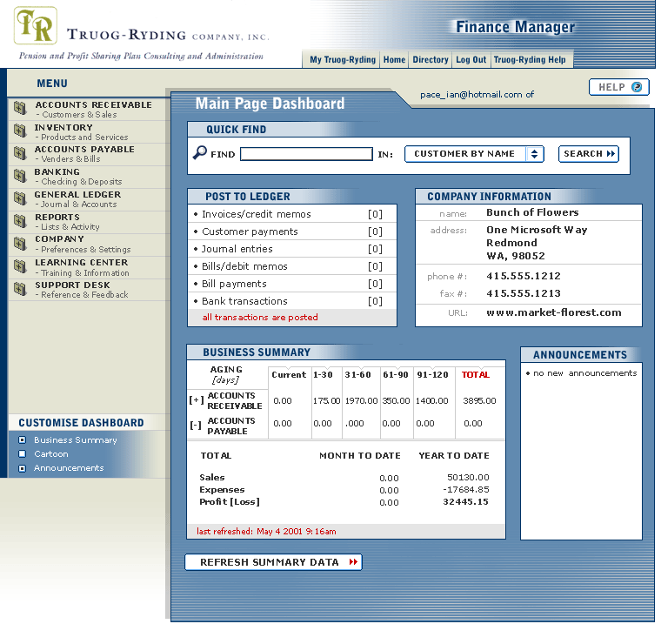Enable the Cartoon dashboard checkbox
This screenshot has height=644, width=661.
pos(23,453)
